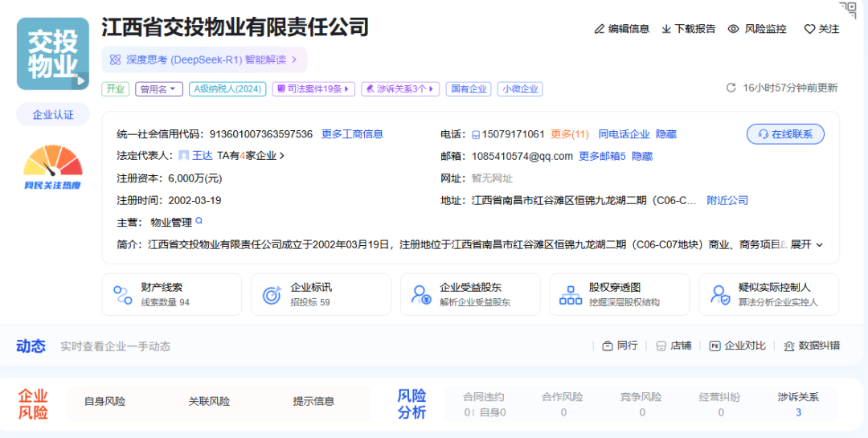Viewport: 868px width, 438px height.
Task: Open legal representative 王达 link
Action: click(x=202, y=156)
